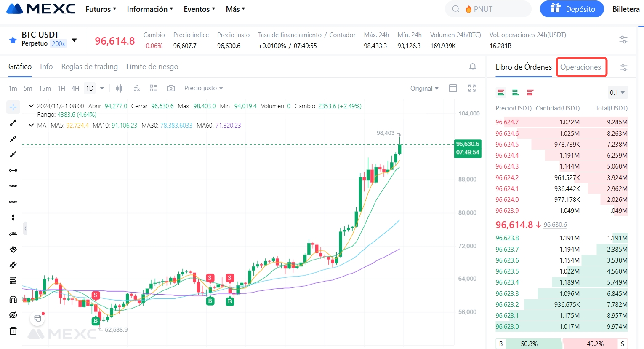Screen dimensions: 644x349
Task: Open the indicators fx menu
Action: pyautogui.click(x=137, y=88)
